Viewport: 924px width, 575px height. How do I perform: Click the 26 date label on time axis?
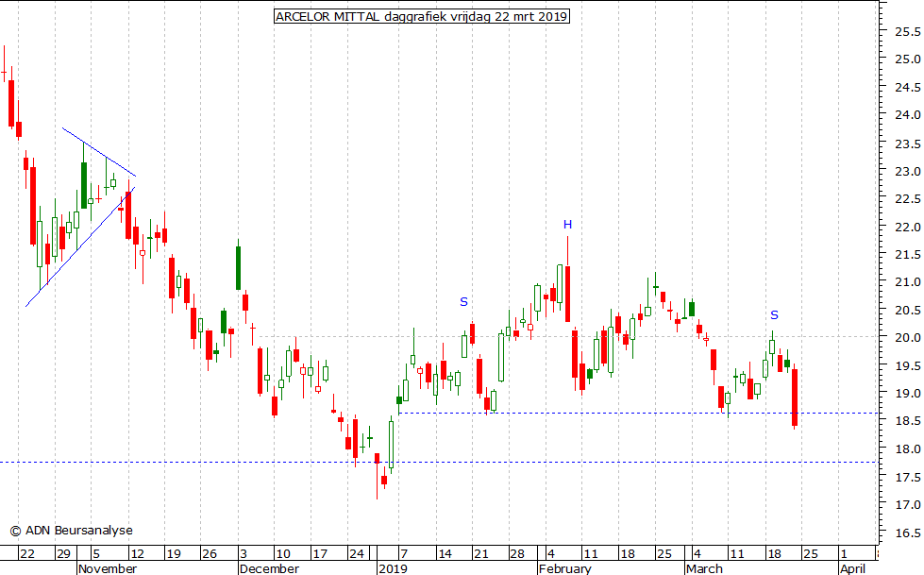[x=210, y=554]
